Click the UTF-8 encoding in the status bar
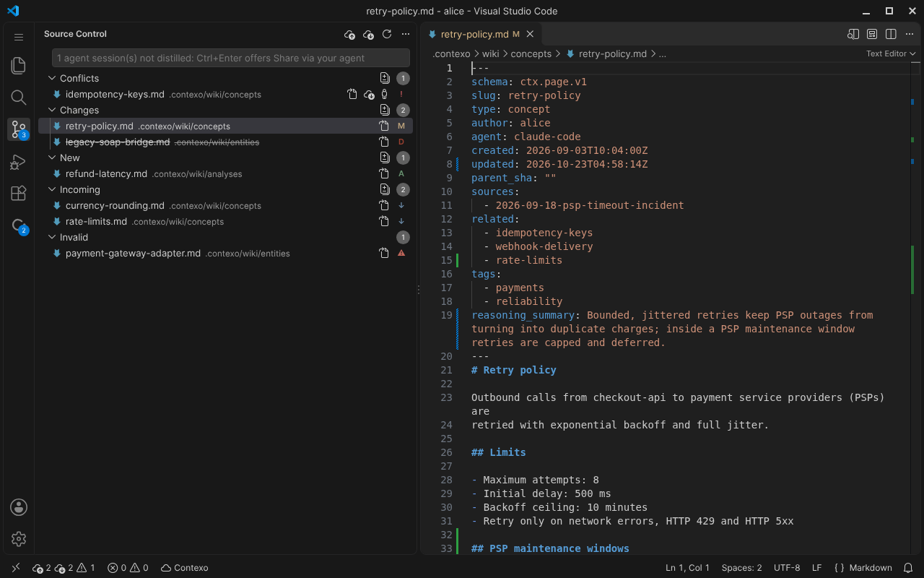The height and width of the screenshot is (578, 924). click(787, 568)
